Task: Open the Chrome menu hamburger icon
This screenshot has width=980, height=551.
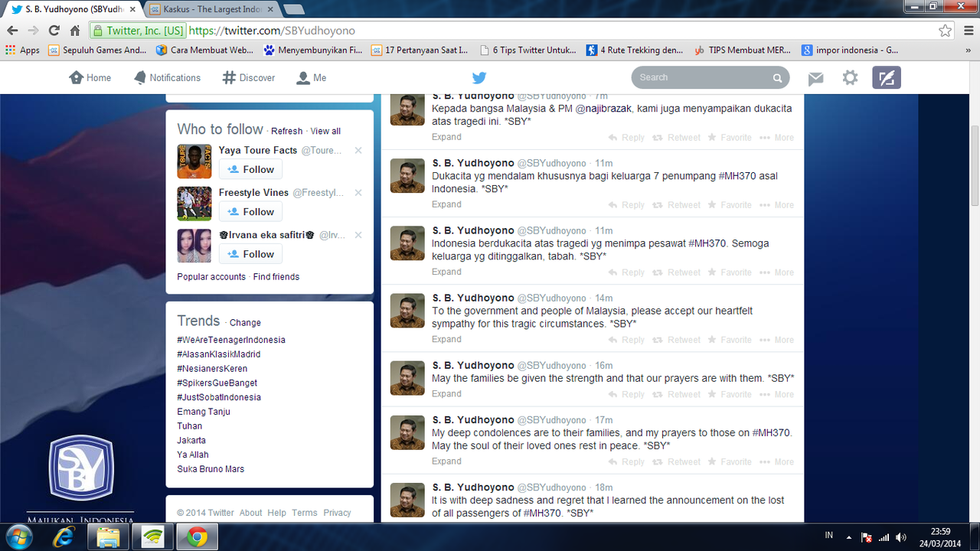Action: click(x=967, y=31)
